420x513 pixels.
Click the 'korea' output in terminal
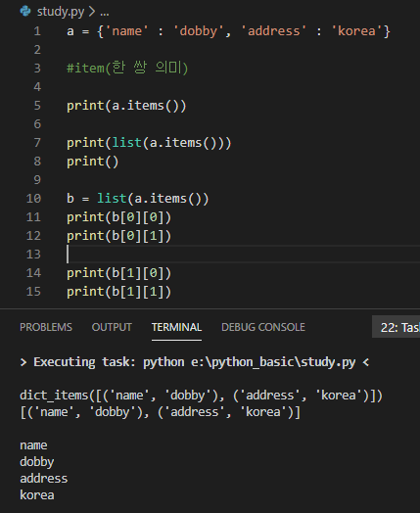point(37,495)
